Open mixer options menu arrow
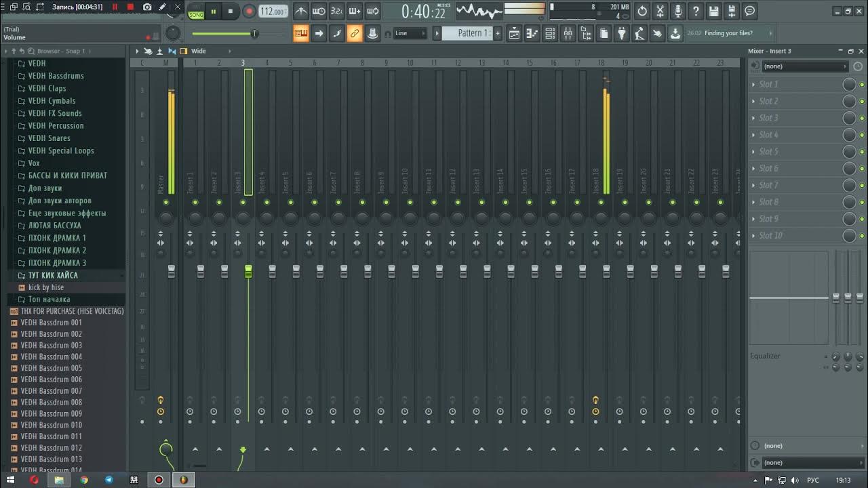Screen dimensions: 868x488 coord(137,51)
